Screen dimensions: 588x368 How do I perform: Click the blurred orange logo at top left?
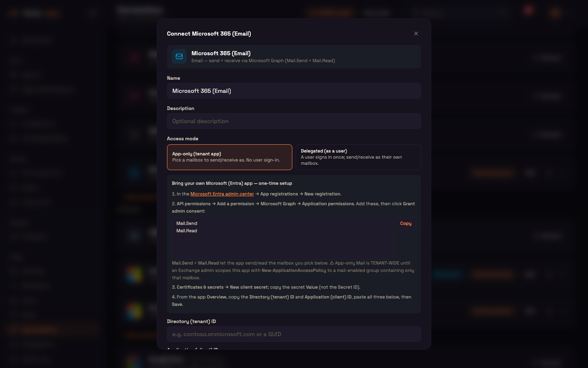coord(14,13)
